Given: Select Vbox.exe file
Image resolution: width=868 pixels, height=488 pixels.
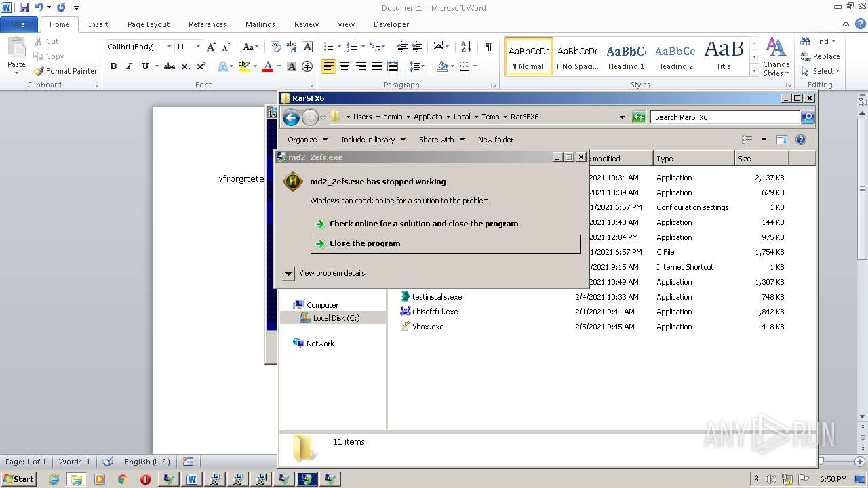Looking at the screenshot, I should tap(428, 327).
